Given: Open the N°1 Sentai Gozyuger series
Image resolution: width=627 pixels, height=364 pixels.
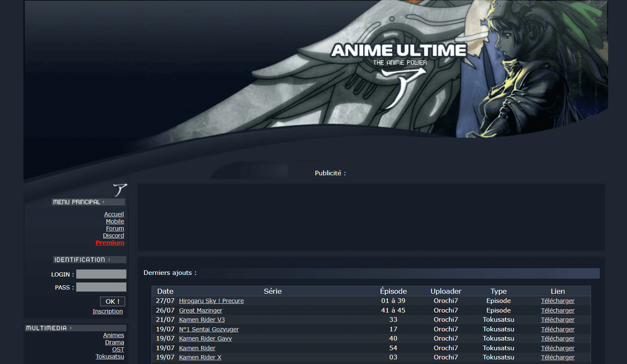Looking at the screenshot, I should click(209, 329).
